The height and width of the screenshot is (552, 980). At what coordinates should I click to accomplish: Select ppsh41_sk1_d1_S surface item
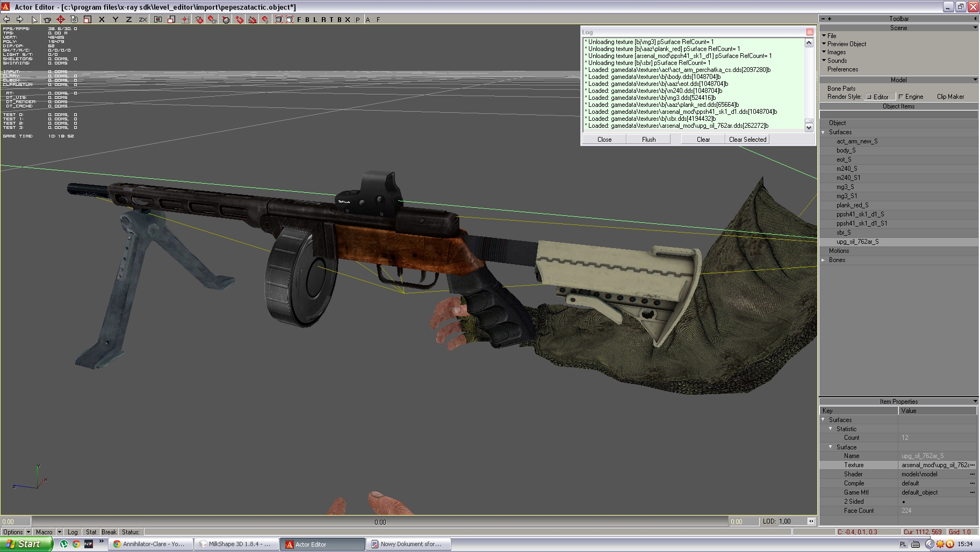(x=860, y=214)
